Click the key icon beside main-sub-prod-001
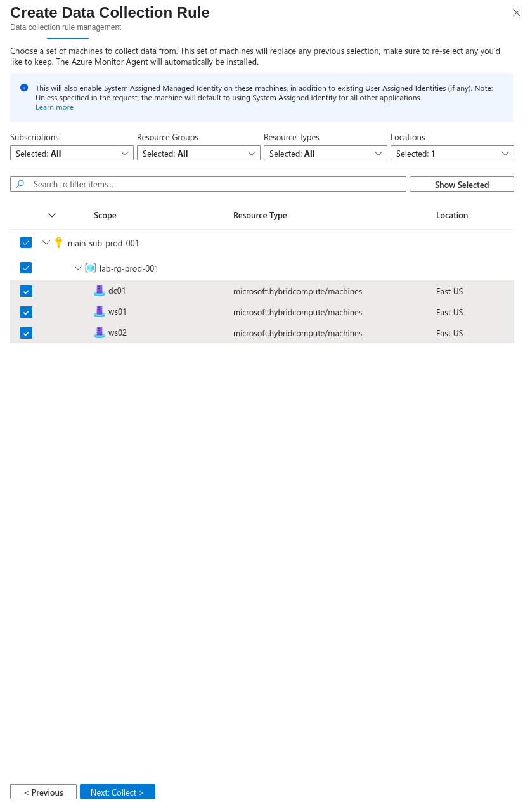Viewport: 530px width, 812px height. coord(58,242)
